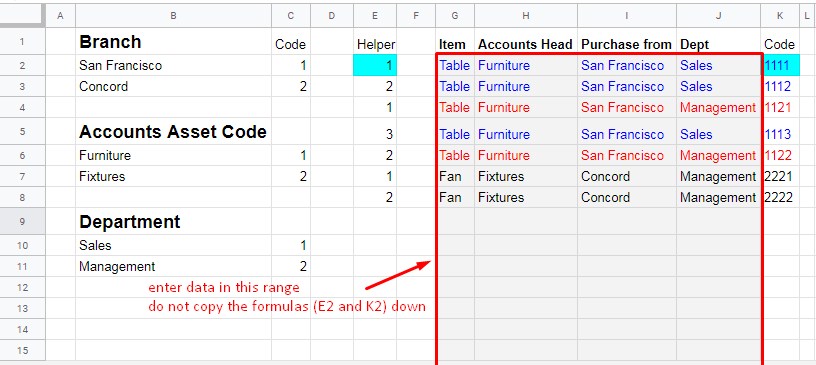
Task: Select column K header
Action: pyautogui.click(x=780, y=16)
